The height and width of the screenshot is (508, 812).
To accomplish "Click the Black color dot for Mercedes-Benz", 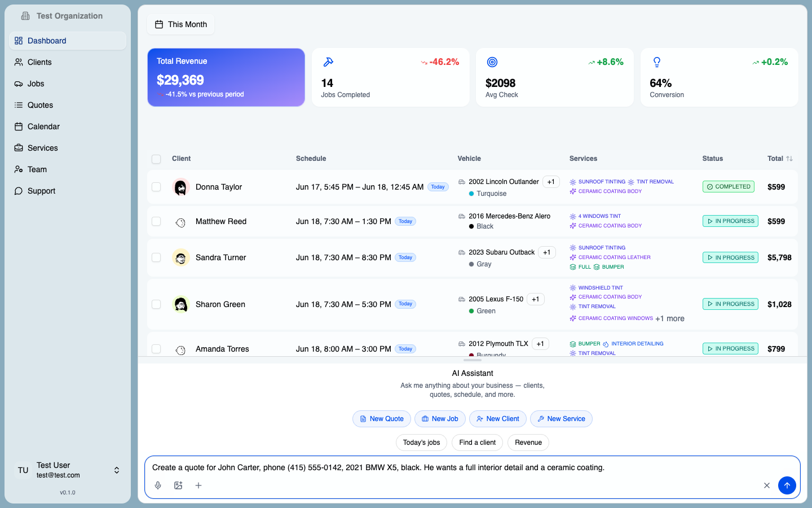I will coord(471,226).
